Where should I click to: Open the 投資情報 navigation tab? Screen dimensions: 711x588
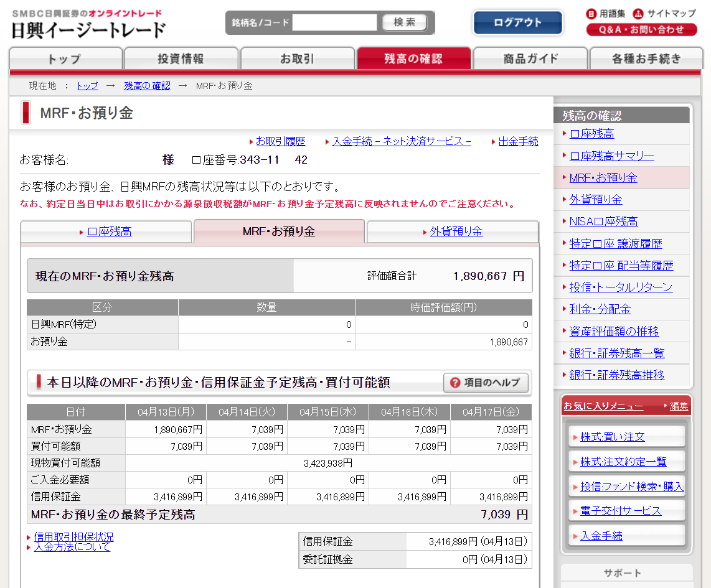[181, 59]
